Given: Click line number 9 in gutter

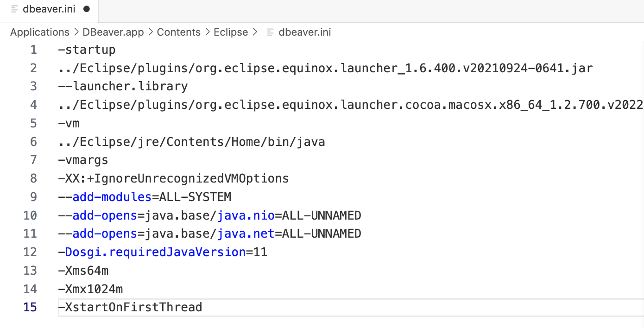Looking at the screenshot, I should pyautogui.click(x=33, y=196).
